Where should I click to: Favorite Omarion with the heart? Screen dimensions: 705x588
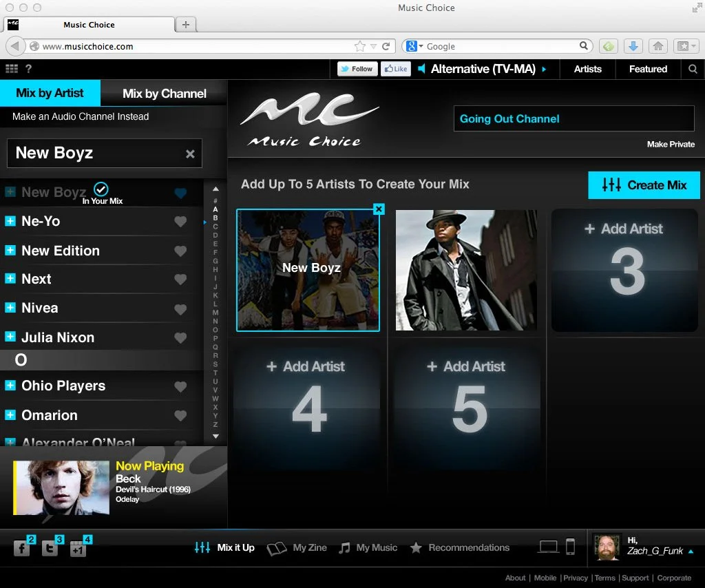pos(180,416)
